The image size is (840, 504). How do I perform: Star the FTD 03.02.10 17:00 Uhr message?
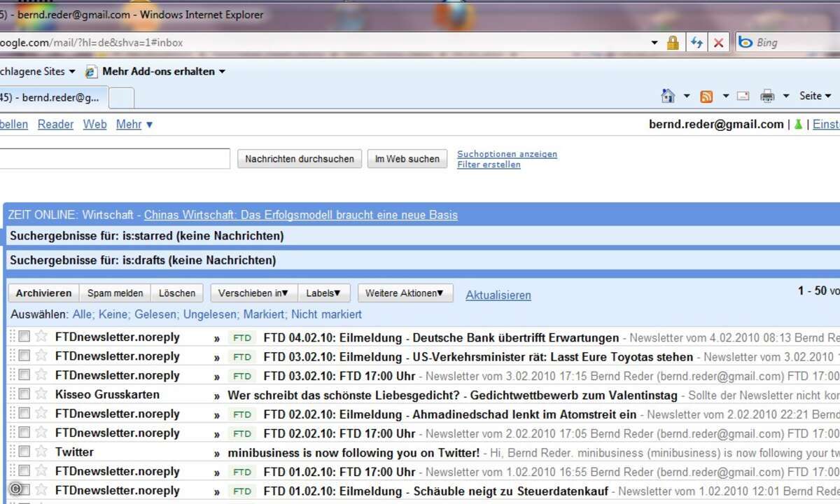point(41,374)
